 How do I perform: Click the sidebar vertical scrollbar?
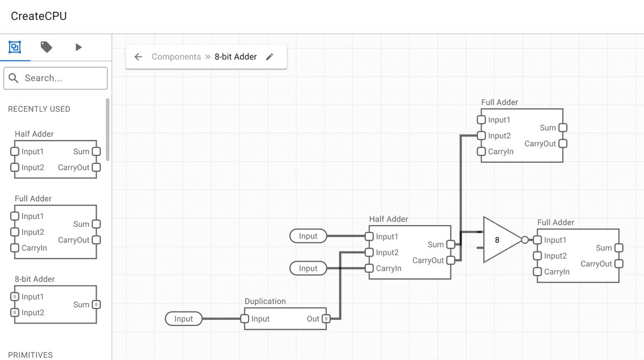pos(108,129)
